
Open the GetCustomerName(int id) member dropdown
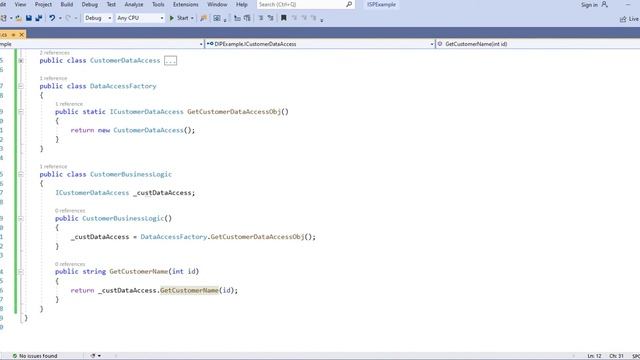pyautogui.click(x=538, y=44)
